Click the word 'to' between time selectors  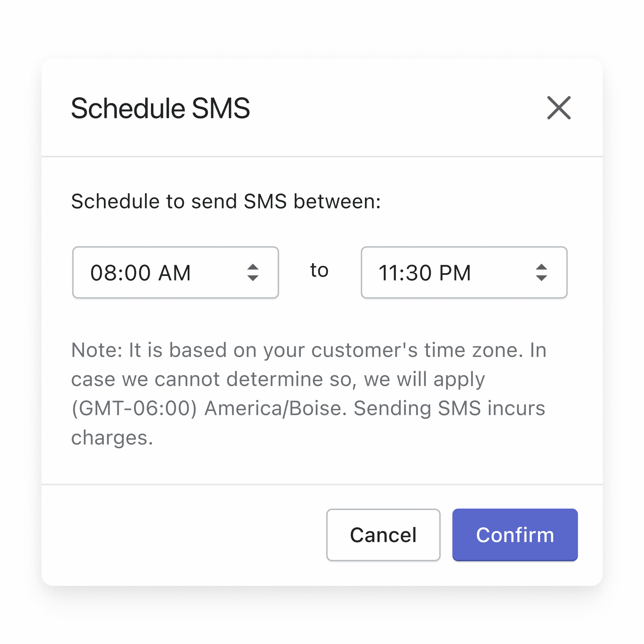(x=319, y=270)
